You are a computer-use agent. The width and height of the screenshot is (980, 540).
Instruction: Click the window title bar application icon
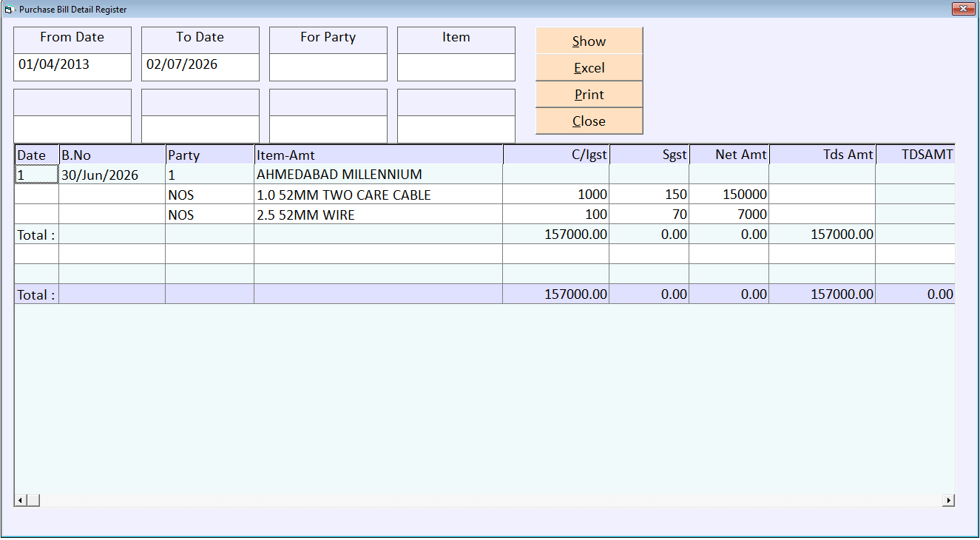[9, 10]
